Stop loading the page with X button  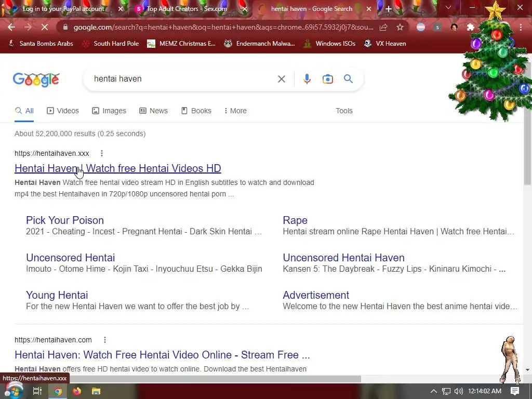tap(45, 27)
